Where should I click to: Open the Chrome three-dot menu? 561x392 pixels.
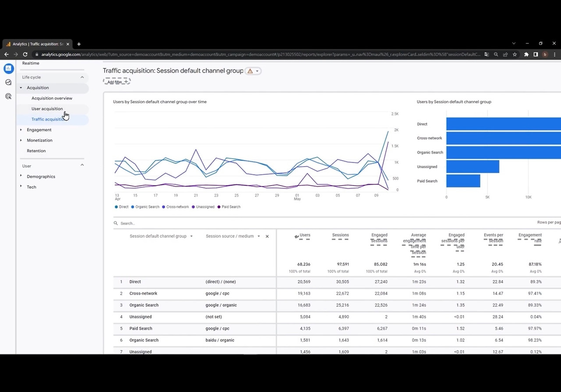coord(555,54)
